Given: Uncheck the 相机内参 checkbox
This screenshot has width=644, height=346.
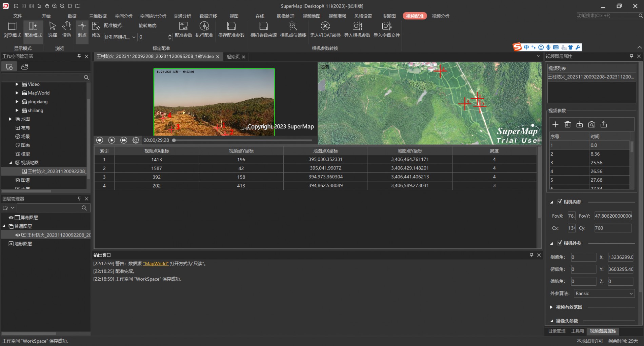Looking at the screenshot, I should (560, 202).
